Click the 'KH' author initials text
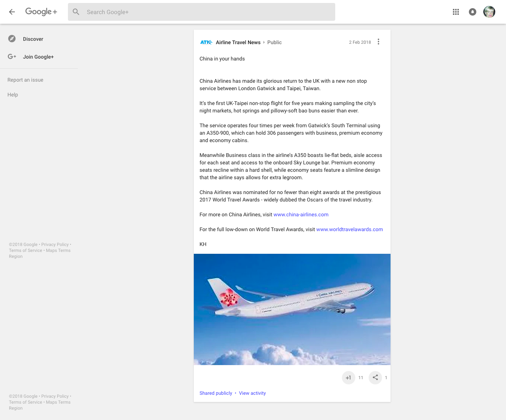The image size is (506, 420). point(203,244)
